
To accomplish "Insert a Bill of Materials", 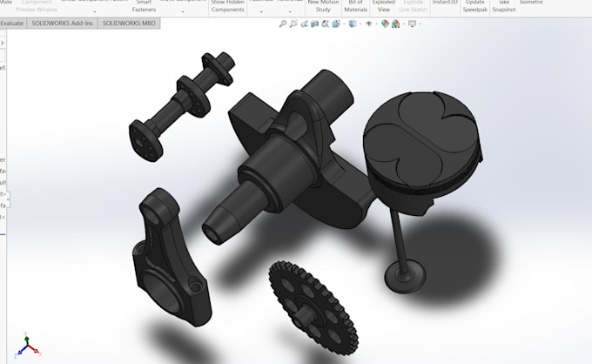I will point(356,6).
